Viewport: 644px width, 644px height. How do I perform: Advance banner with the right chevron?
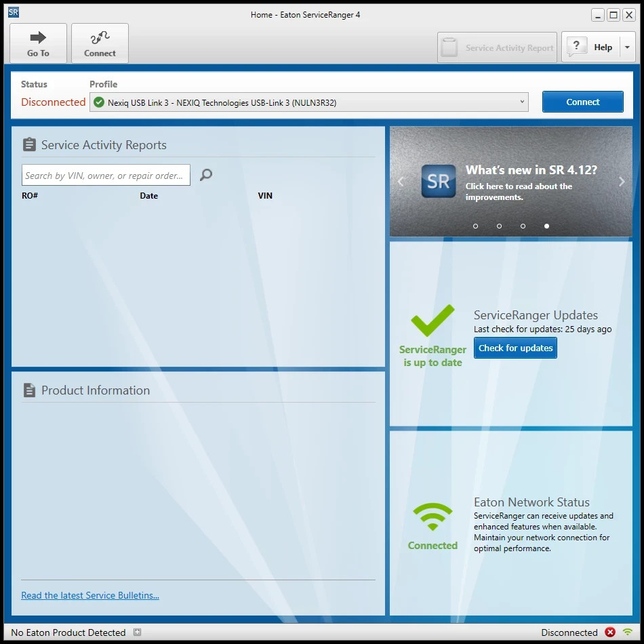click(x=622, y=181)
